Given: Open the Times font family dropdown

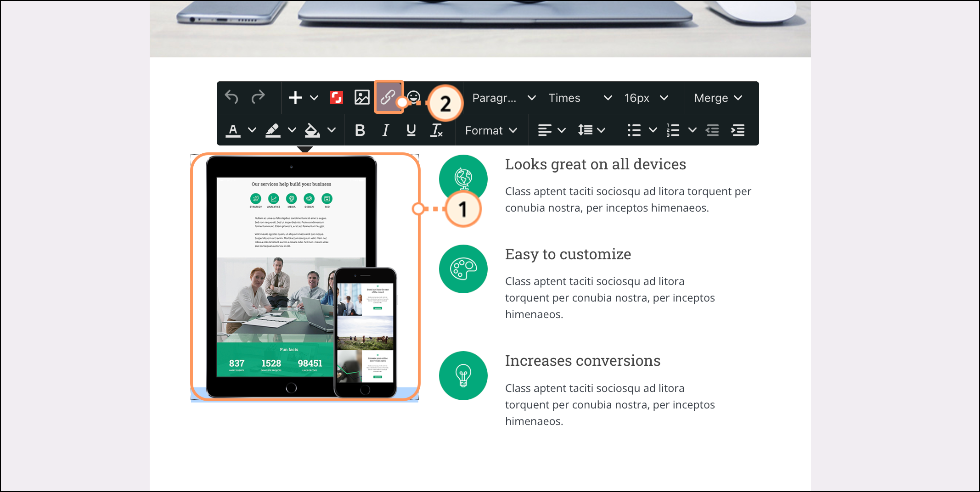Looking at the screenshot, I should [580, 98].
